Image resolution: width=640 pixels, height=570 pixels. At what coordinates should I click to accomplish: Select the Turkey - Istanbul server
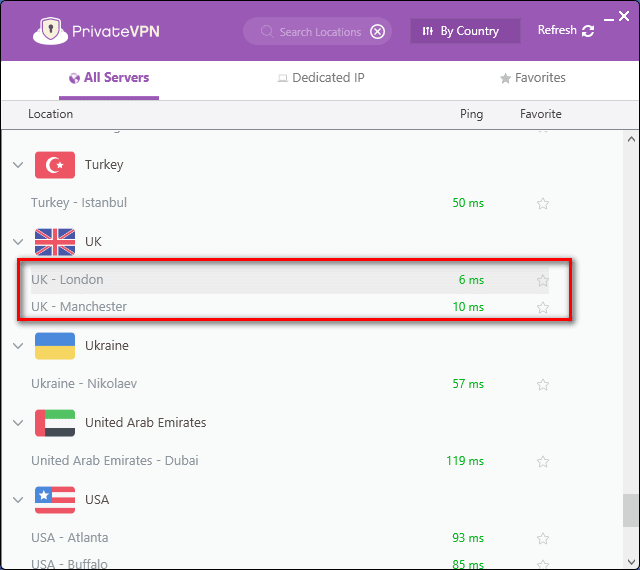(x=290, y=203)
